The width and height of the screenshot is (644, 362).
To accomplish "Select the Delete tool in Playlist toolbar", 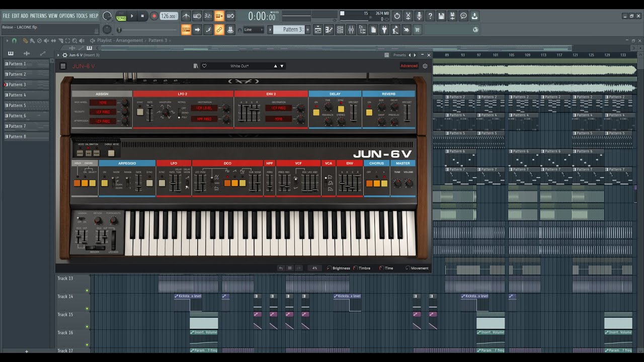I will pos(39,41).
